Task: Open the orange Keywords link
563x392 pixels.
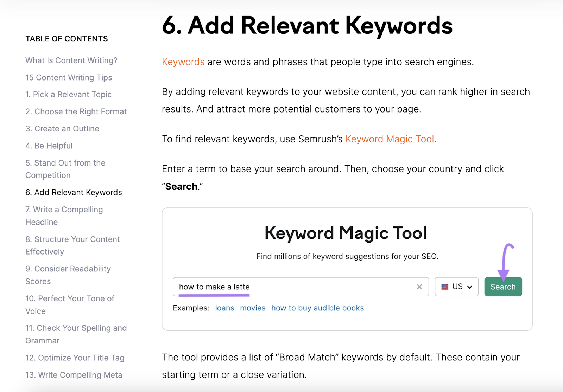Action: point(183,62)
